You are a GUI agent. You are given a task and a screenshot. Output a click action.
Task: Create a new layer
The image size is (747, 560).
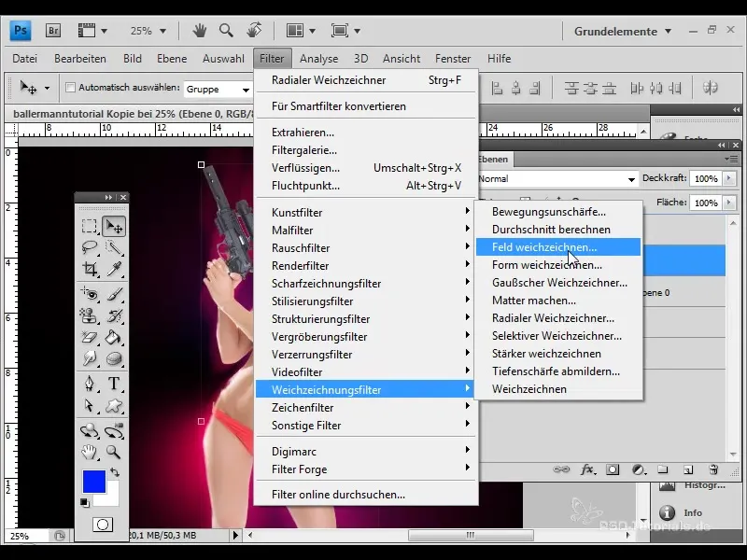[x=688, y=470]
